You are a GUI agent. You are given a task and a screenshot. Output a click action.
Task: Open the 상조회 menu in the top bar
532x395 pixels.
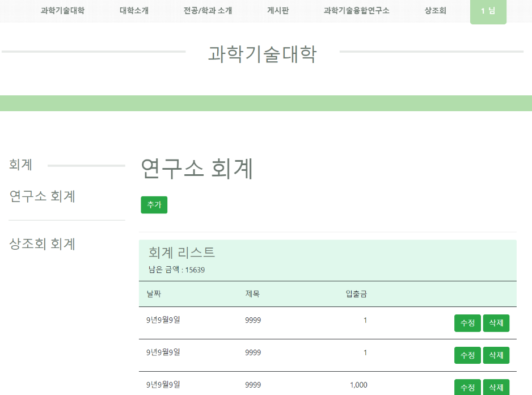(x=434, y=10)
